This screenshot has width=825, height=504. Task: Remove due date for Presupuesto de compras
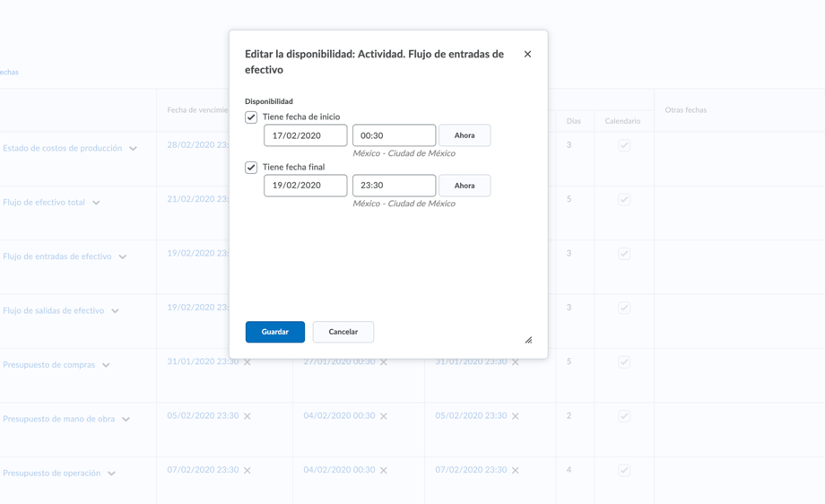pos(247,362)
